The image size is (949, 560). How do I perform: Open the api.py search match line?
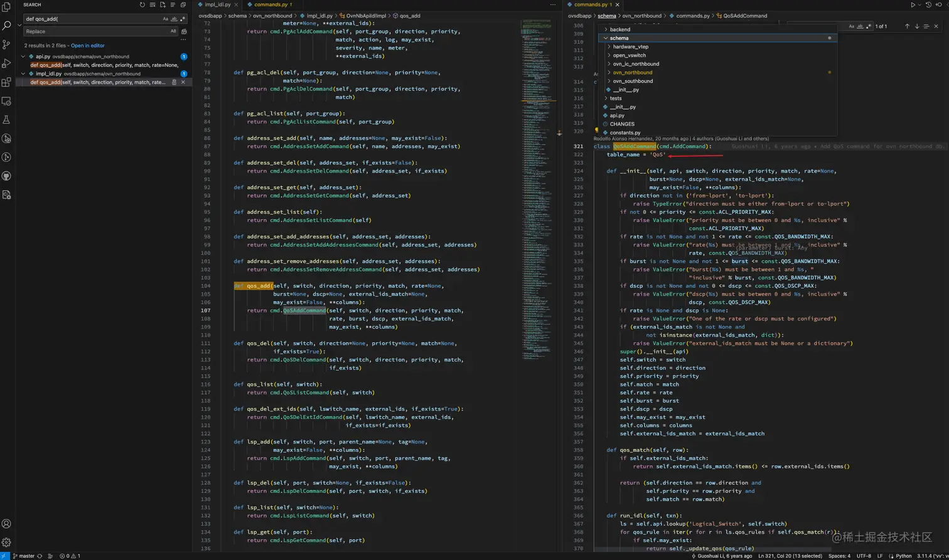click(x=104, y=65)
